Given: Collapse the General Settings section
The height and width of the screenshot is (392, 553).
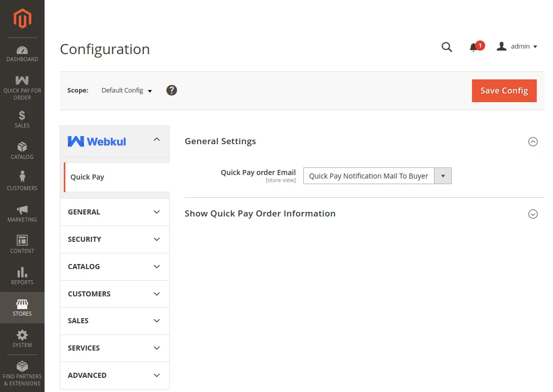Looking at the screenshot, I should (x=533, y=142).
